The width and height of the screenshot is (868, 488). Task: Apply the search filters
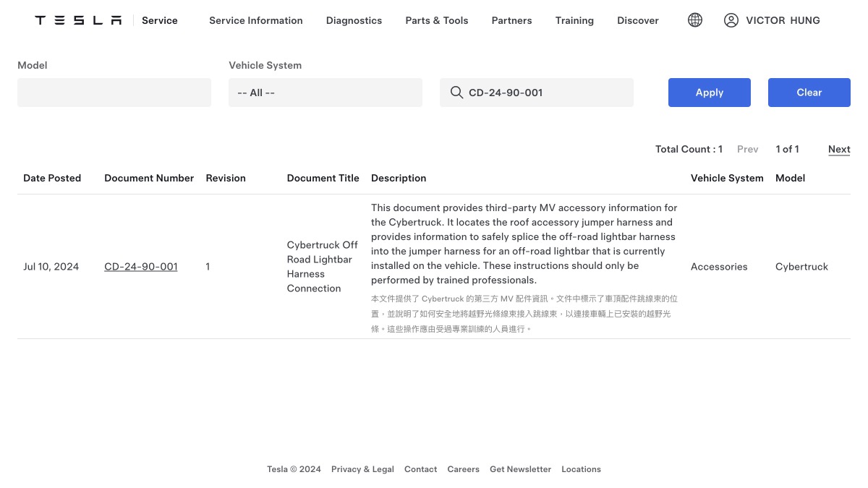[x=710, y=93]
